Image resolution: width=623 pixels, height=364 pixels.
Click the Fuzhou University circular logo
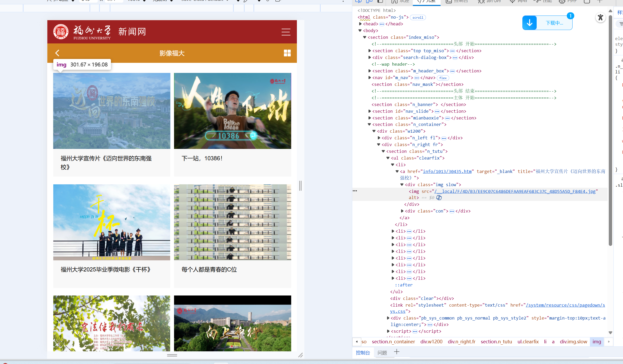(61, 32)
